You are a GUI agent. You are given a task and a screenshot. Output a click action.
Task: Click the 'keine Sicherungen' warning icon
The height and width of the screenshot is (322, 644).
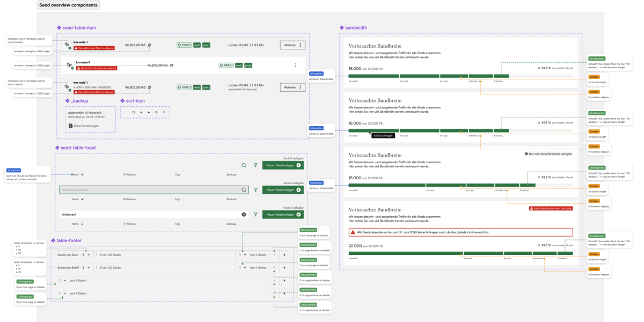[x=70, y=126]
